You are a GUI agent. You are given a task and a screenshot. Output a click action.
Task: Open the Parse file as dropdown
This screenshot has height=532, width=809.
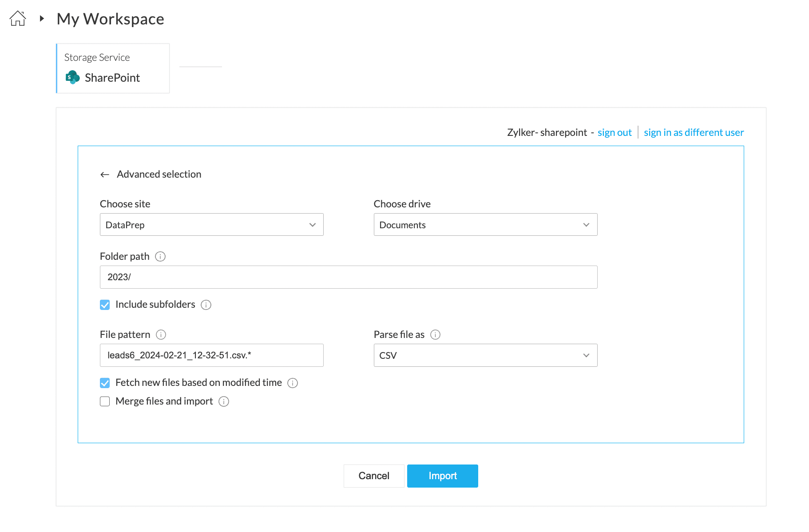coord(485,355)
